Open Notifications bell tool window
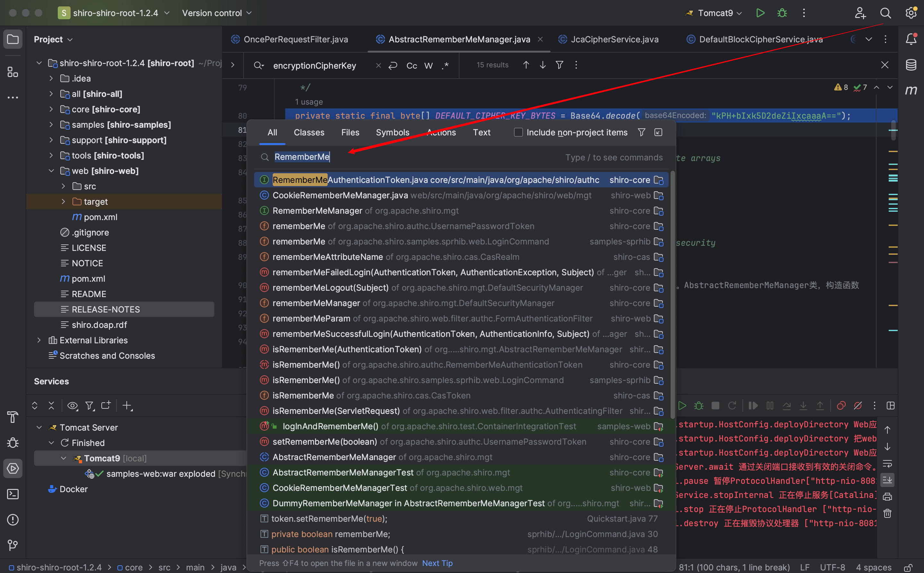 tap(911, 39)
